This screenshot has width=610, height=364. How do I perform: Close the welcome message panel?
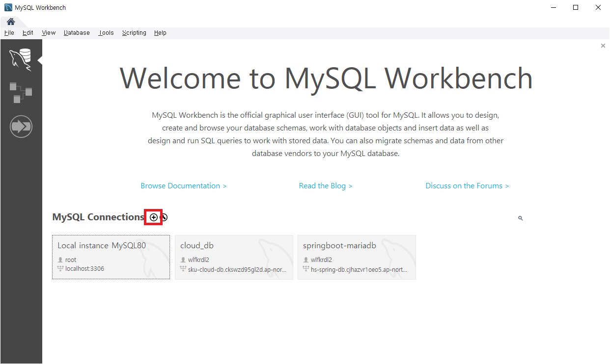603,46
